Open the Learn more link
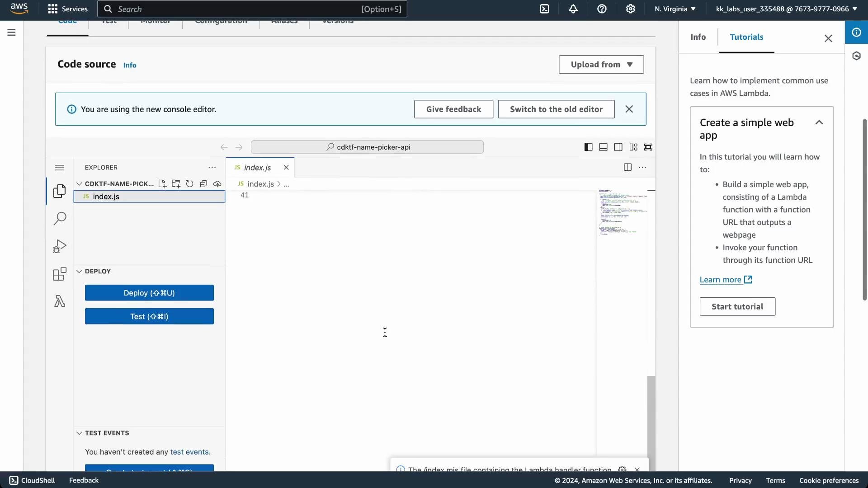The width and height of the screenshot is (868, 488). tap(726, 280)
